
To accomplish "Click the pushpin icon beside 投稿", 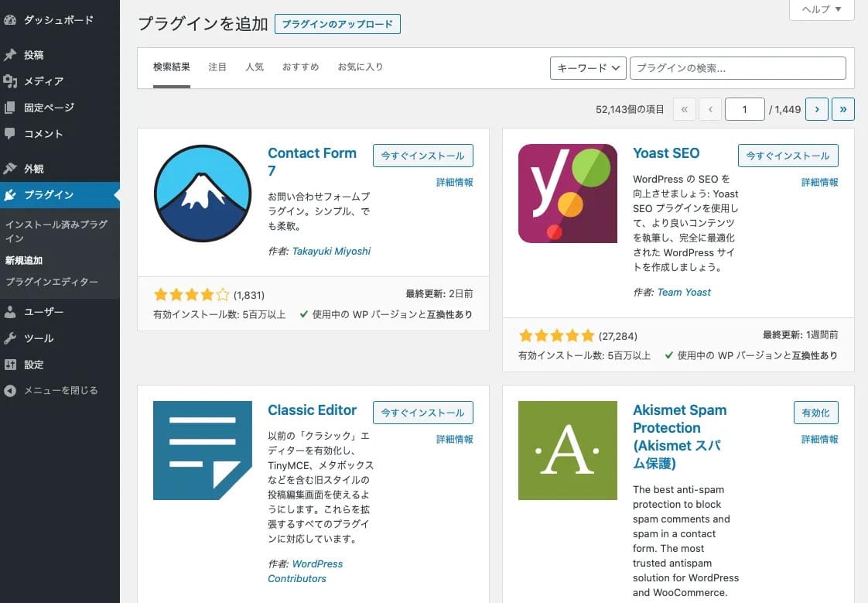I will coord(9,55).
